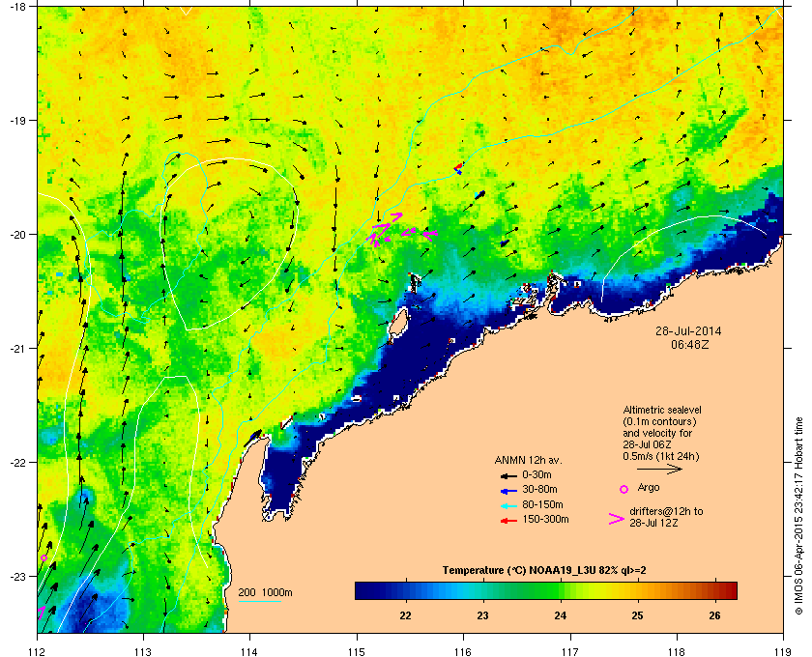The width and height of the screenshot is (812, 657).
Task: Click the drifters@12h legend label
Action: [x=666, y=517]
